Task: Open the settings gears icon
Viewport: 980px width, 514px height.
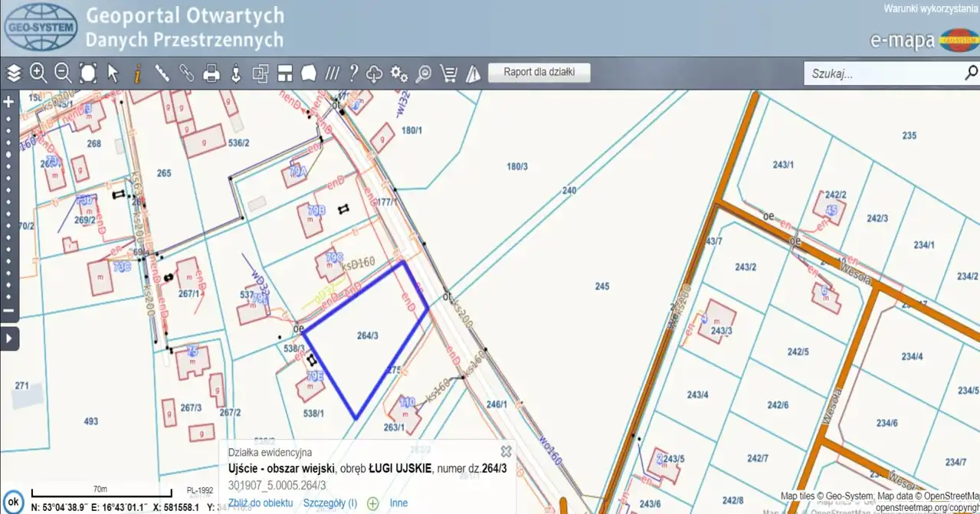Action: tap(399, 74)
